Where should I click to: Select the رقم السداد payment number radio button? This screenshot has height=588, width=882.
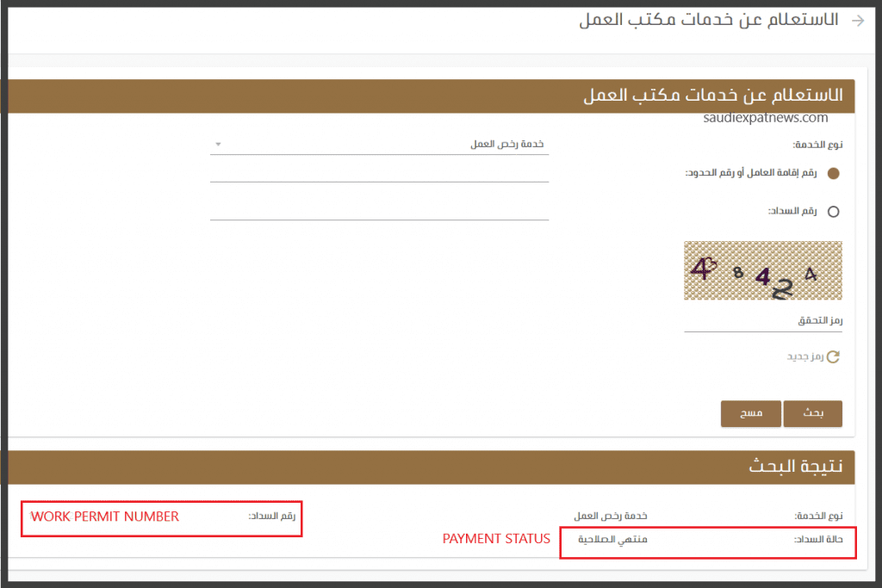pos(832,211)
